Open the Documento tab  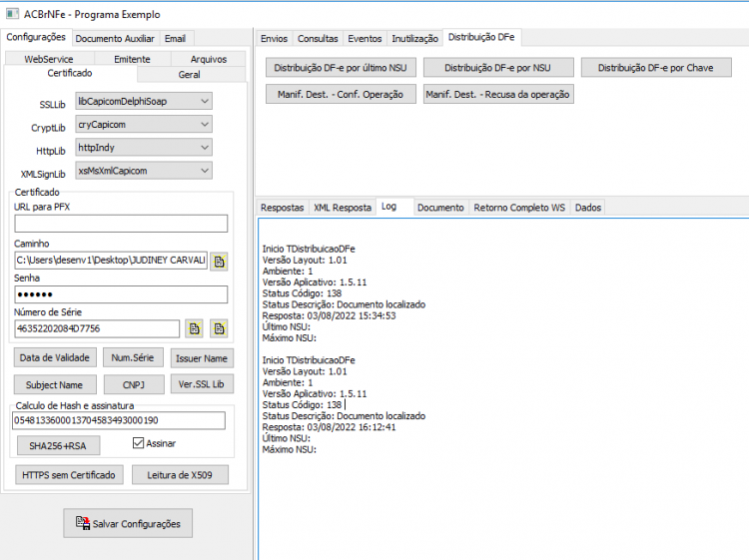tap(440, 208)
